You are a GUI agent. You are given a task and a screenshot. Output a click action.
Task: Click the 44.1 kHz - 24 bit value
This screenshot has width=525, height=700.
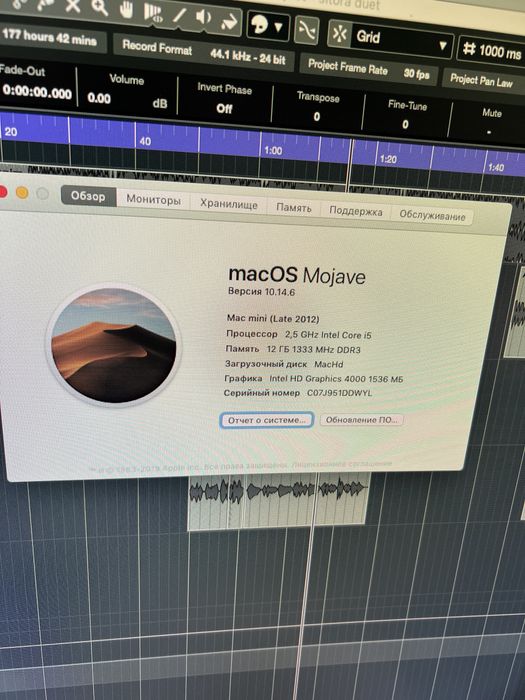(x=248, y=56)
